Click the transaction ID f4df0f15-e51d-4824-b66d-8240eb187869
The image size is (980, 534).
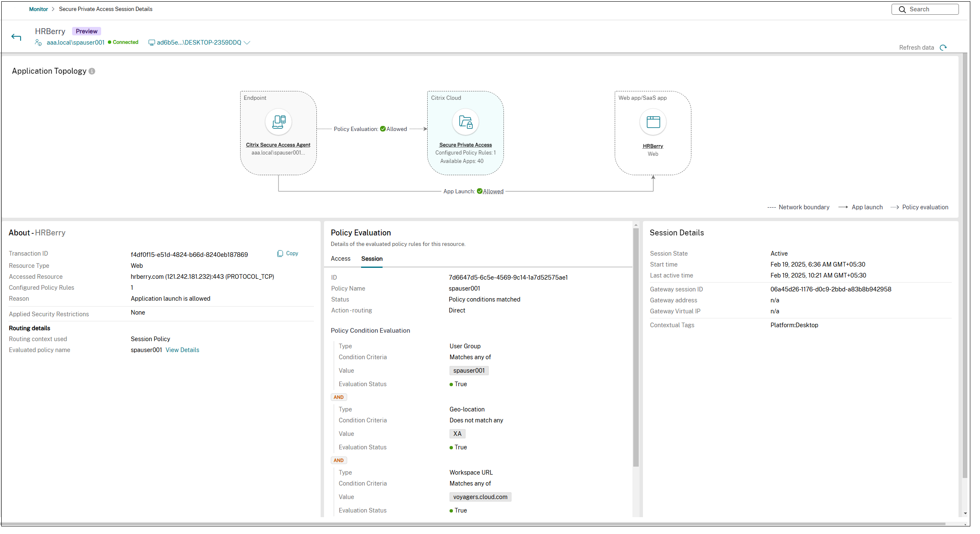189,255
